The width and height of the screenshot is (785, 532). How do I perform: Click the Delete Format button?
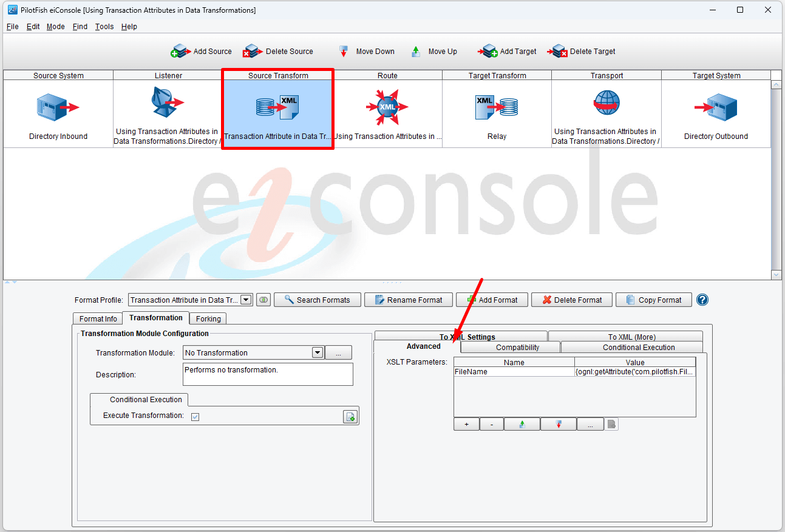(x=572, y=300)
